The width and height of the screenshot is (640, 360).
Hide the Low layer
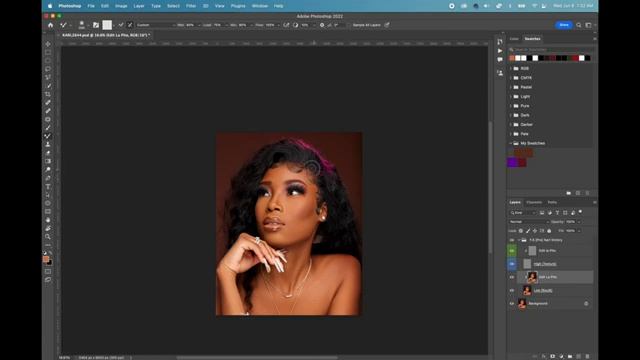[x=512, y=290]
